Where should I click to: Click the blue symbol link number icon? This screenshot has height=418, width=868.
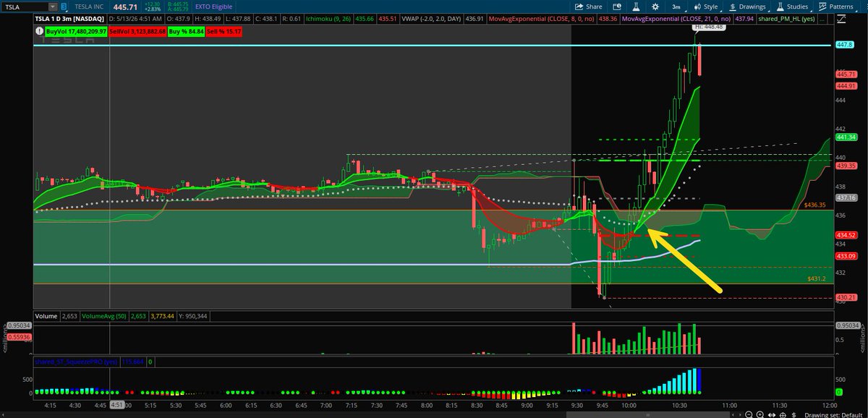pos(64,6)
